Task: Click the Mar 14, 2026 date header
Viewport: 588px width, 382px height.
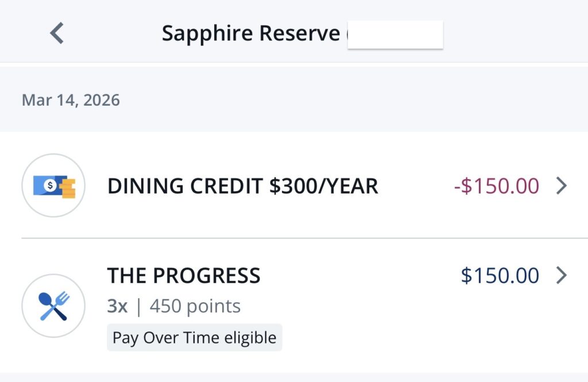Action: 71,100
